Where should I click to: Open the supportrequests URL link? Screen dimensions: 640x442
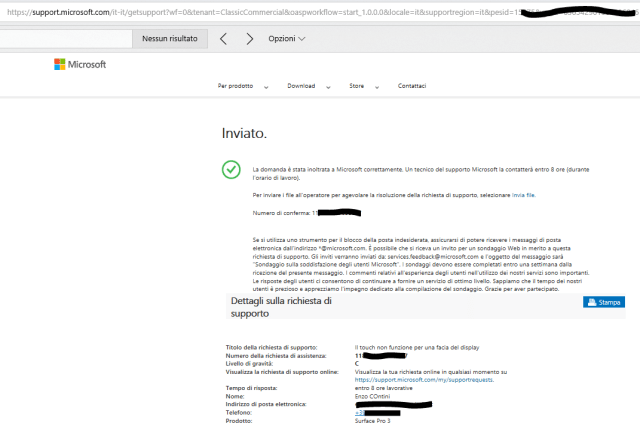(423, 379)
